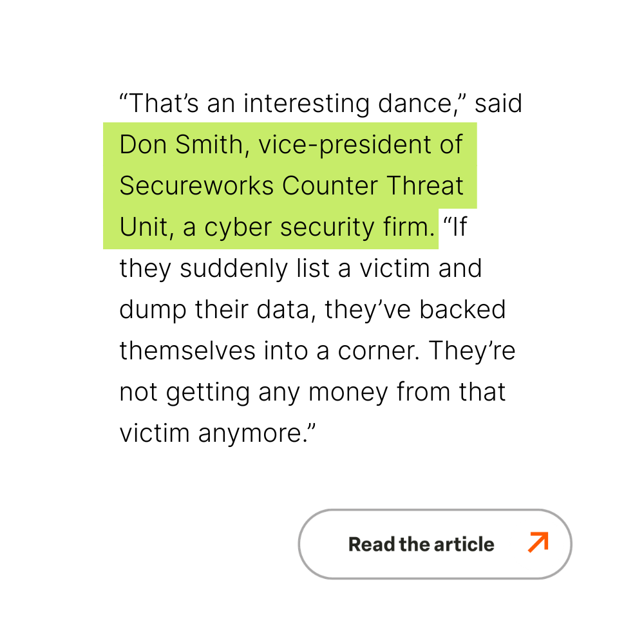Click the word "If" after the highlight

click(x=458, y=228)
